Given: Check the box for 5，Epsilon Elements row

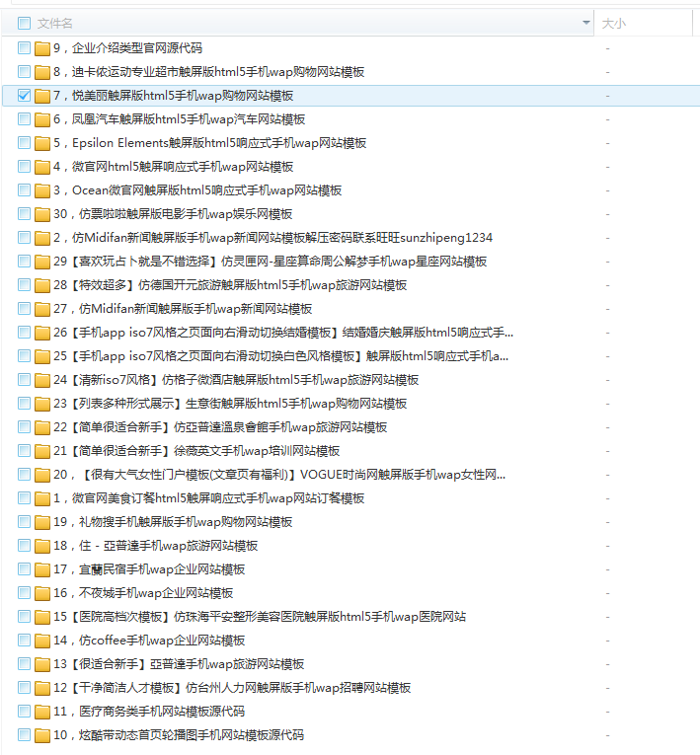Looking at the screenshot, I should pyautogui.click(x=24, y=142).
